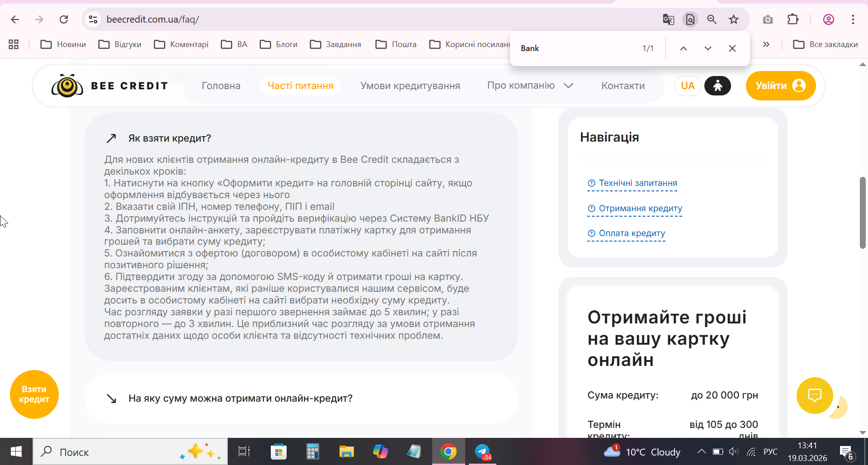868x465 pixels.
Task: Jump to next find result
Action: 708,48
